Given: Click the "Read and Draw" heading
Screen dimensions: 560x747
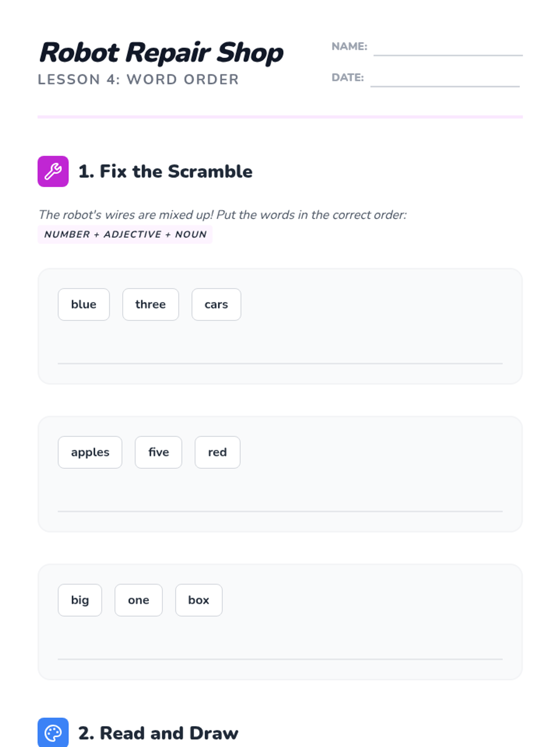Looking at the screenshot, I should [158, 733].
